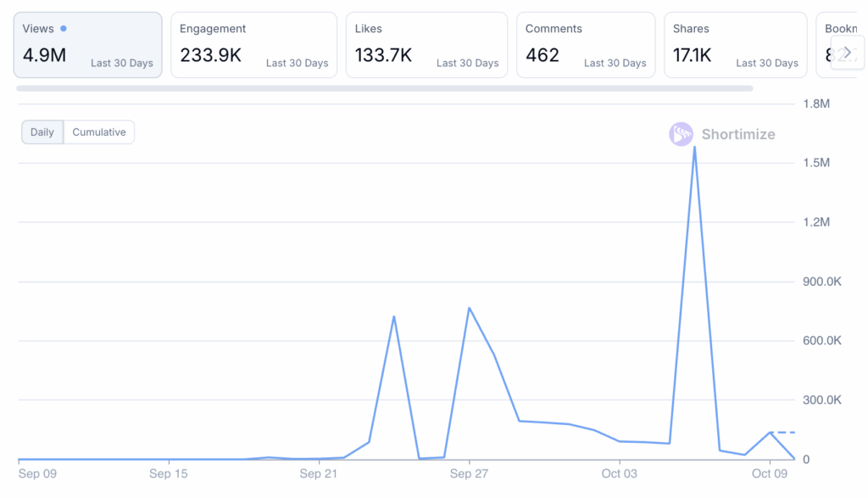The image size is (868, 498).
Task: Click the Sep 15 x-axis label
Action: 169,473
